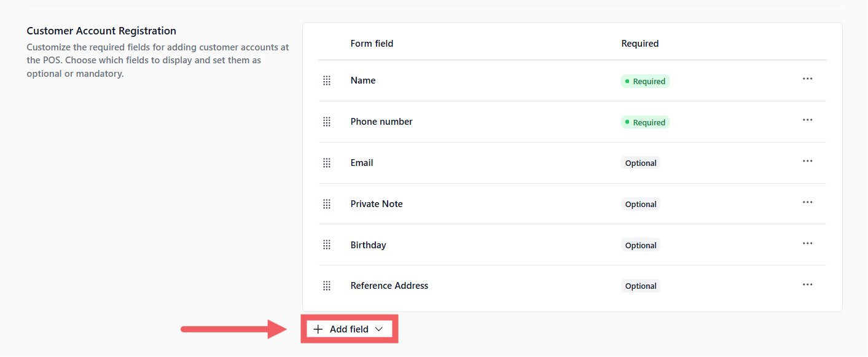Image resolution: width=868 pixels, height=357 pixels.
Task: Click the Required badge for Phone number
Action: [645, 122]
